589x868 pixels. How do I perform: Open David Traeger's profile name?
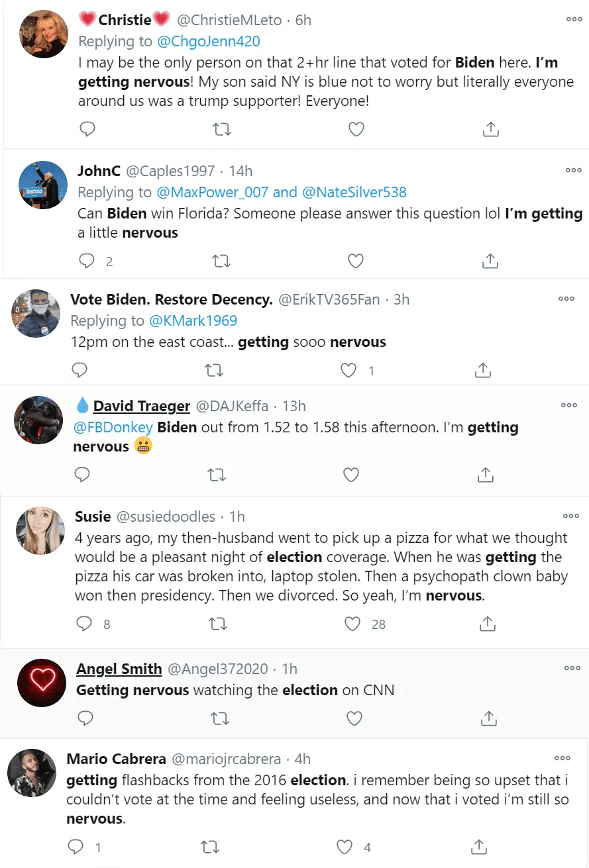tap(142, 406)
